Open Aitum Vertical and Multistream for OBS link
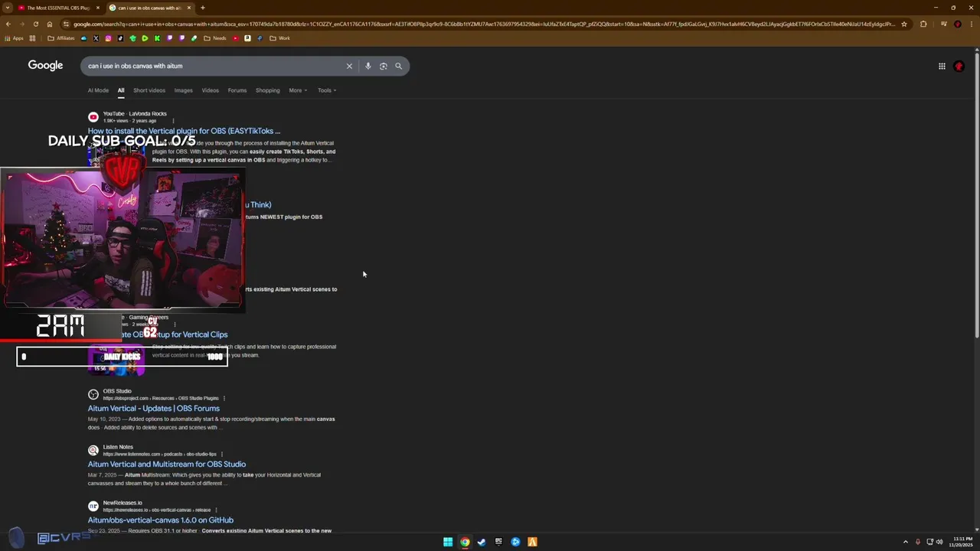This screenshot has height=551, width=980. coord(166,465)
